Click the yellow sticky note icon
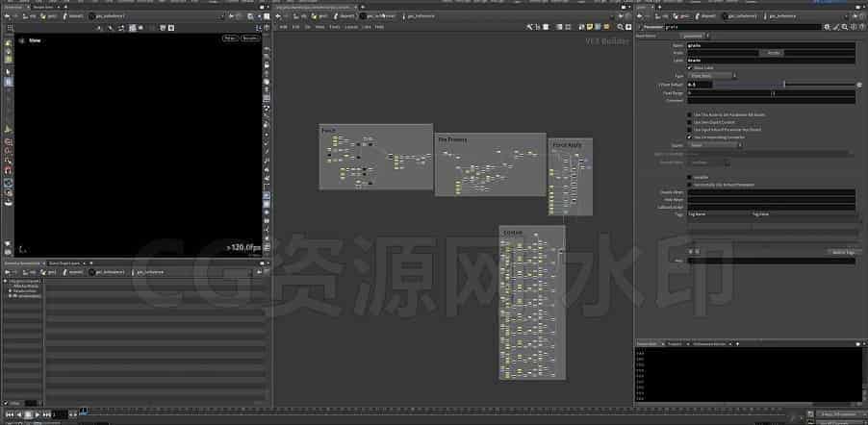Viewport: 868px width, 425px height. click(590, 27)
